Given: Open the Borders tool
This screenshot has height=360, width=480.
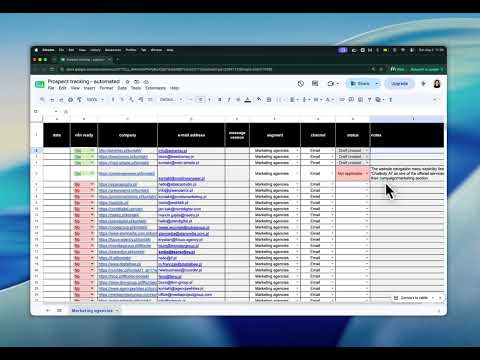Looking at the screenshot, I should [269, 100].
